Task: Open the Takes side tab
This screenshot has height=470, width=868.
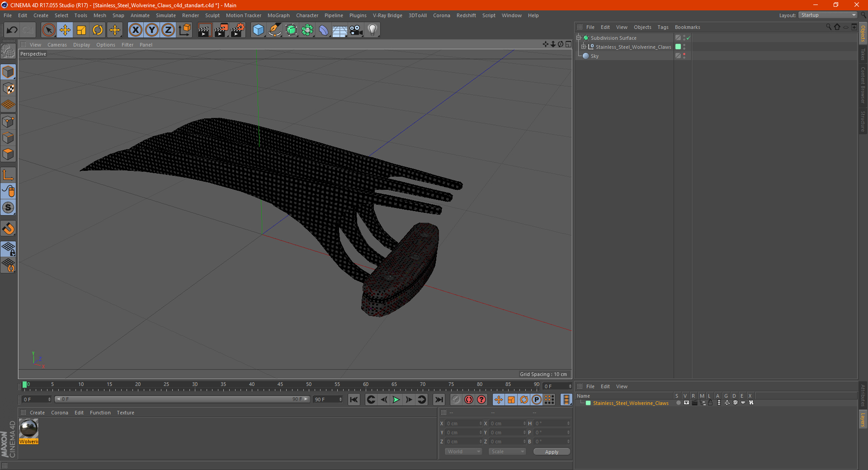Action: 863,54
